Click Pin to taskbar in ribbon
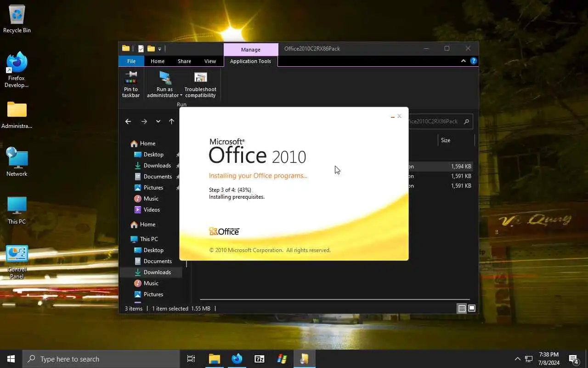The height and width of the screenshot is (368, 588). [x=131, y=84]
